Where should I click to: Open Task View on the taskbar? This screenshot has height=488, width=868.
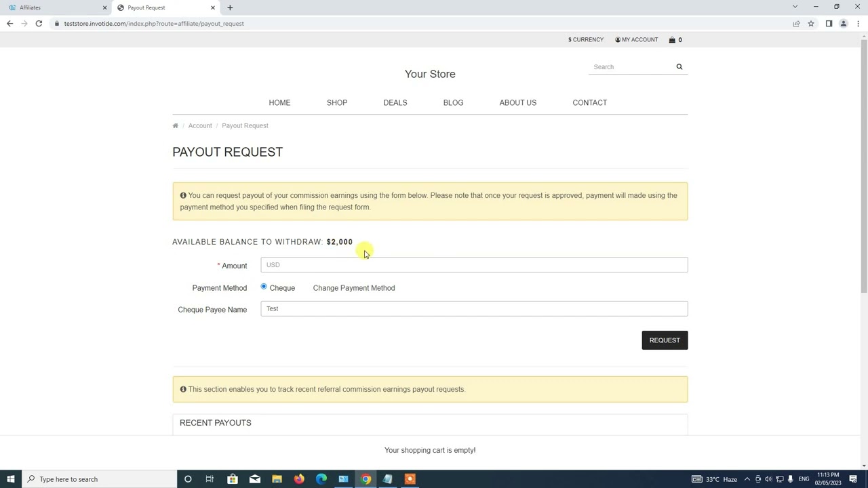210,479
